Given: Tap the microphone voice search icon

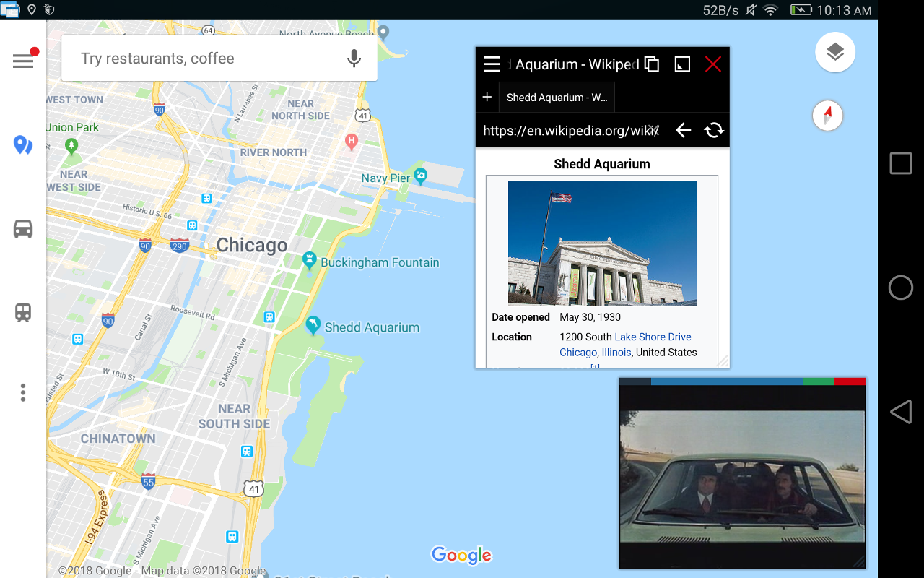Looking at the screenshot, I should 354,59.
